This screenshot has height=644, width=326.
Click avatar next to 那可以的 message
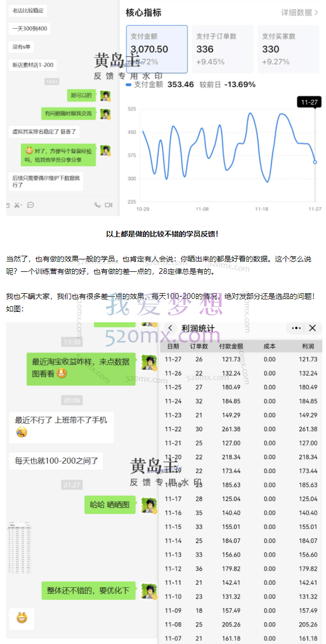click(x=105, y=96)
